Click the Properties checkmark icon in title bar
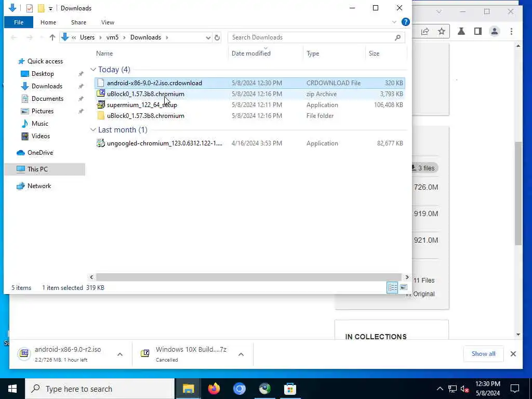Screen dimensions: 532x399 pos(30,8)
